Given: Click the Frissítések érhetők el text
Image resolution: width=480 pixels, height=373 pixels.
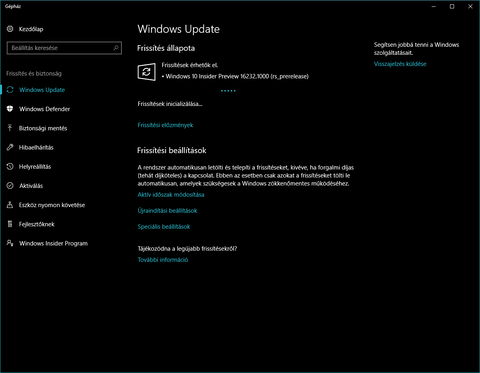Looking at the screenshot, I should [190, 65].
